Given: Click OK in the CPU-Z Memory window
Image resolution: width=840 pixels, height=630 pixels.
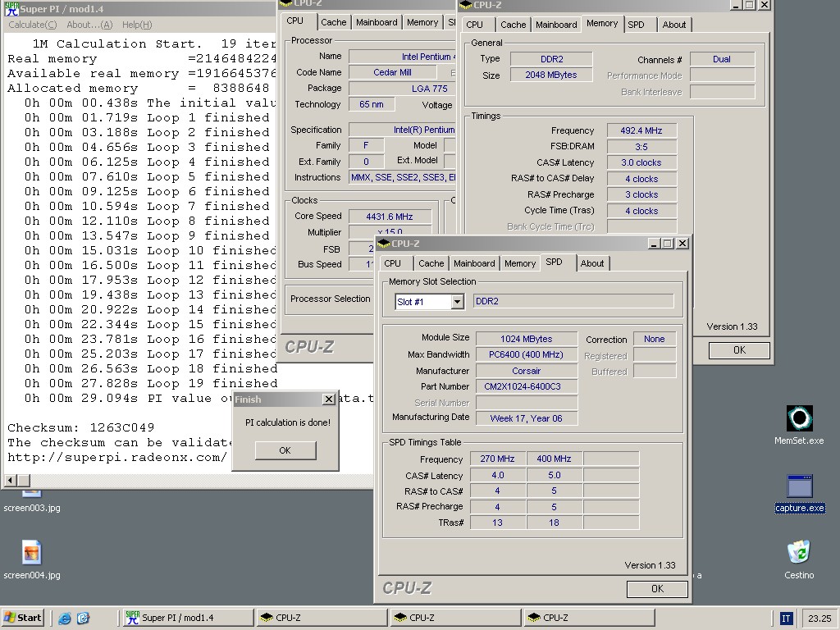Looking at the screenshot, I should [x=739, y=349].
